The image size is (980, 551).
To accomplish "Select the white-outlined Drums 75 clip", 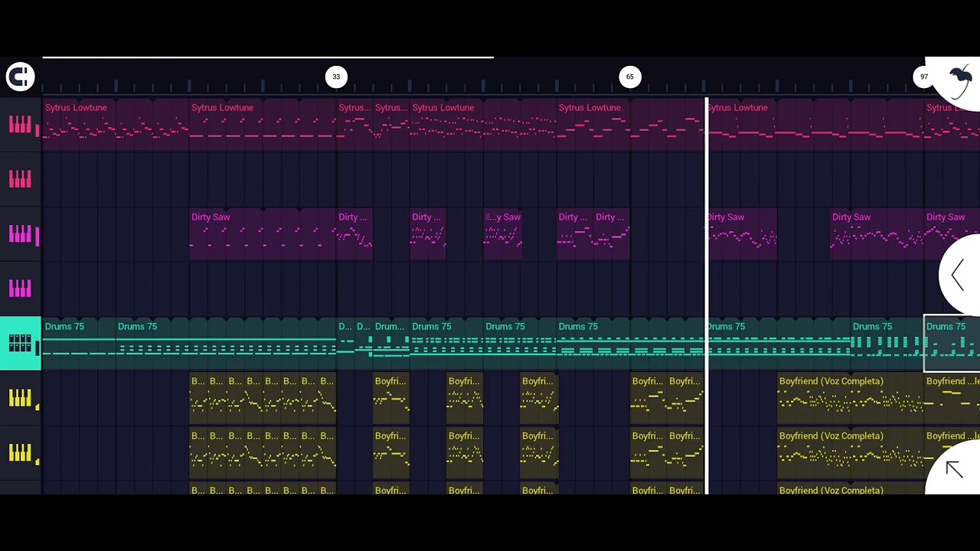I will click(952, 344).
